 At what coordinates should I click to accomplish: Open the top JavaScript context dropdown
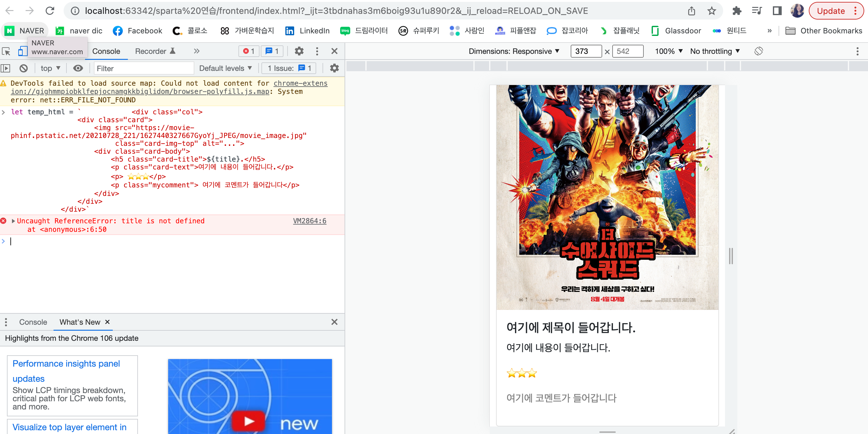(50, 68)
